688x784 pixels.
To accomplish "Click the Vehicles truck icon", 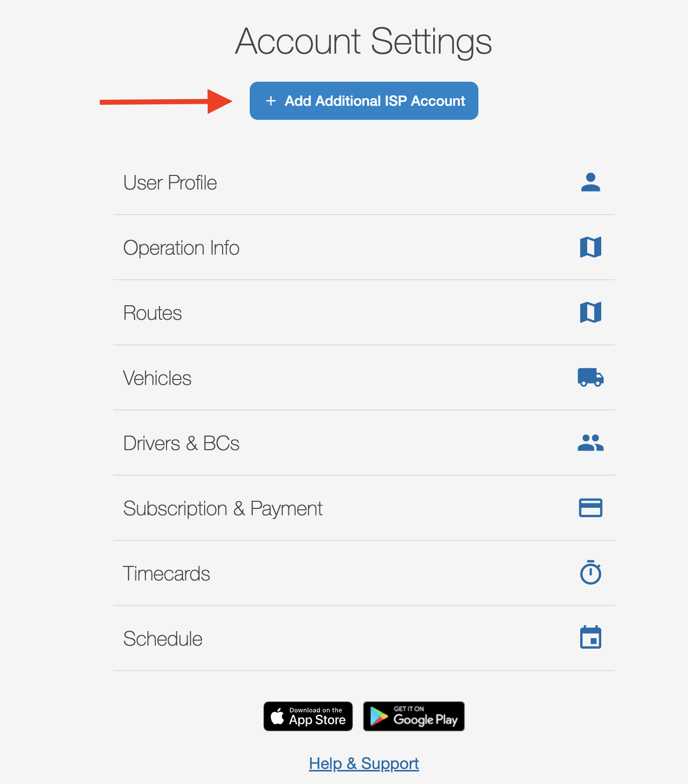I will click(590, 378).
